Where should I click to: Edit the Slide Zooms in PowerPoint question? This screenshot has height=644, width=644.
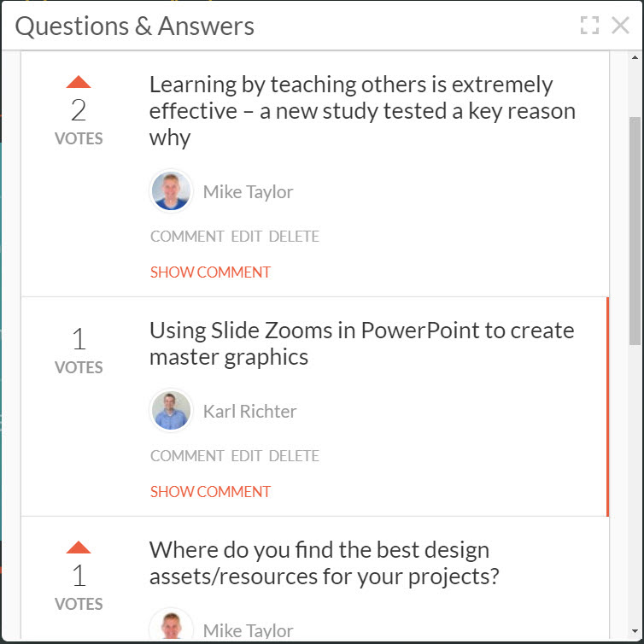pyautogui.click(x=247, y=456)
